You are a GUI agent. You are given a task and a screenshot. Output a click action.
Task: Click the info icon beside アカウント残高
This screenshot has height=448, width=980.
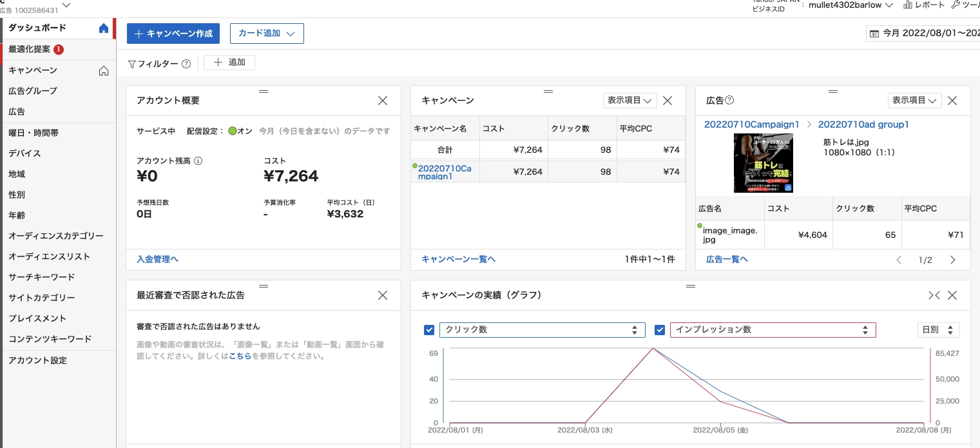[x=198, y=161]
